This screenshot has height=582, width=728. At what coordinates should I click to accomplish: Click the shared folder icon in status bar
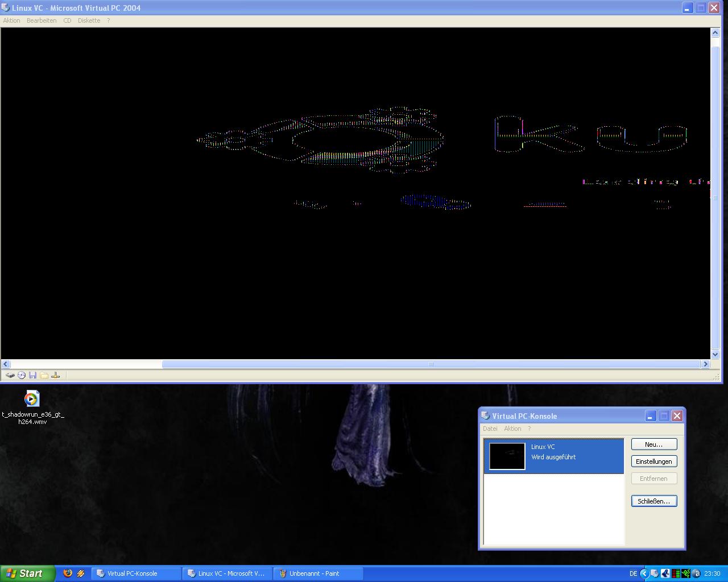tap(44, 375)
